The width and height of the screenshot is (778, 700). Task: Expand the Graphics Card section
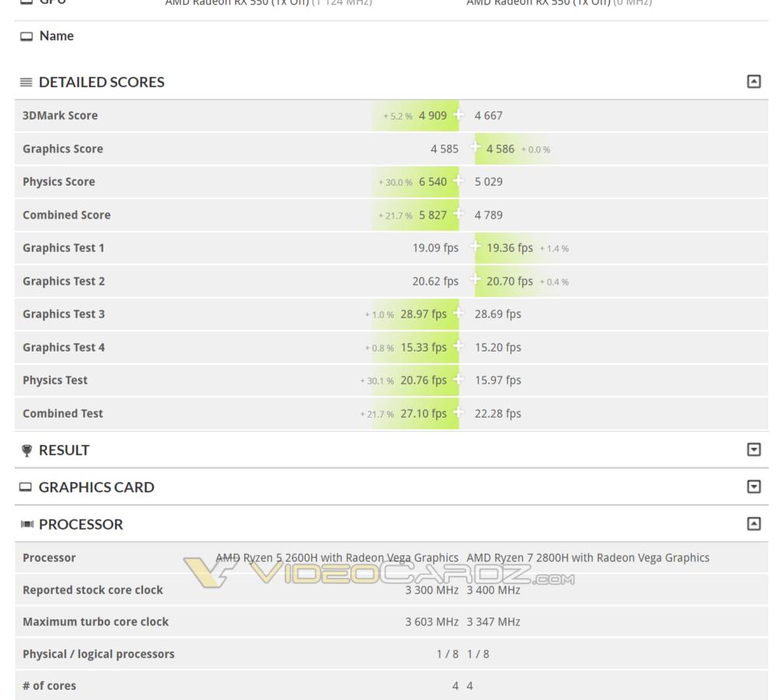pyautogui.click(x=754, y=487)
